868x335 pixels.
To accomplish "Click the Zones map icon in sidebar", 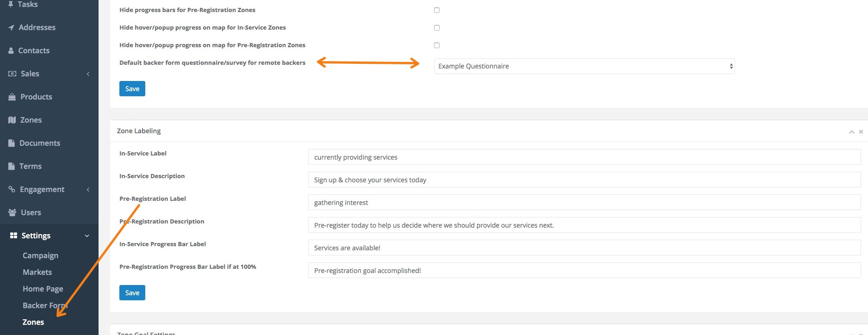I will 12,120.
